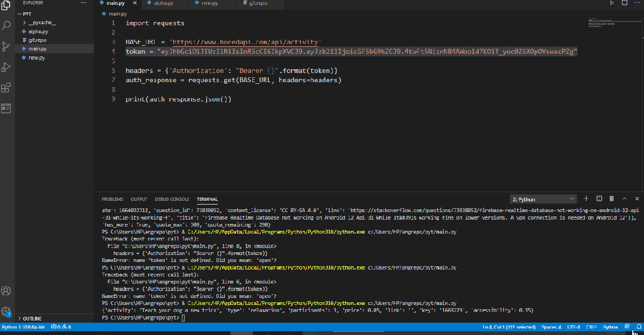
Task: Open the Source Control view
Action: click(6, 46)
